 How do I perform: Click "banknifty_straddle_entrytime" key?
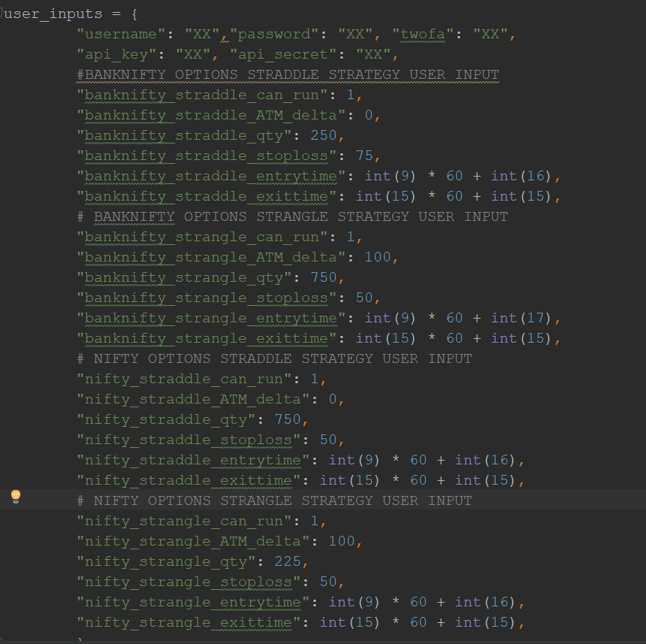[x=211, y=176]
